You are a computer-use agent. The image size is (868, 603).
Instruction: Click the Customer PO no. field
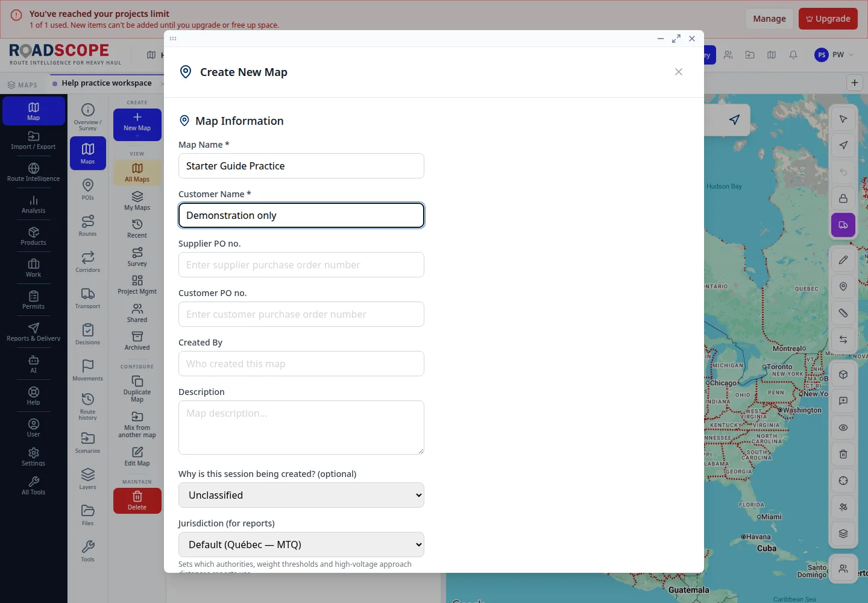tap(301, 314)
